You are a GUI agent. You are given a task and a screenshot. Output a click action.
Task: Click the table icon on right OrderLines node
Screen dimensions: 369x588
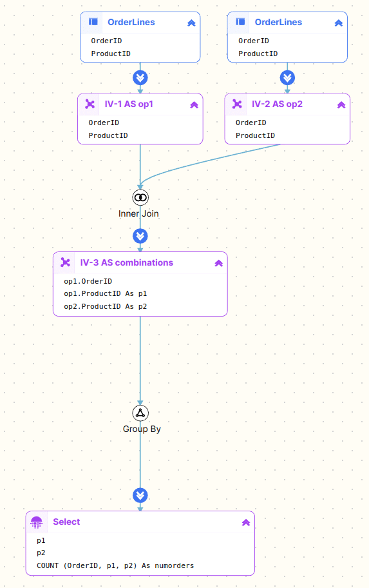(x=240, y=22)
